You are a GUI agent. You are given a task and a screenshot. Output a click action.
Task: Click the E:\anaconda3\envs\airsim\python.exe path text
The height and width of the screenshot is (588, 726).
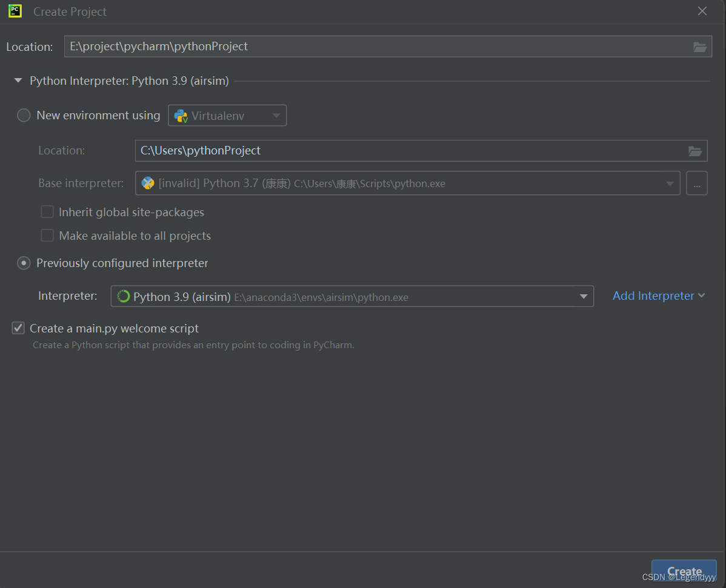(x=321, y=297)
